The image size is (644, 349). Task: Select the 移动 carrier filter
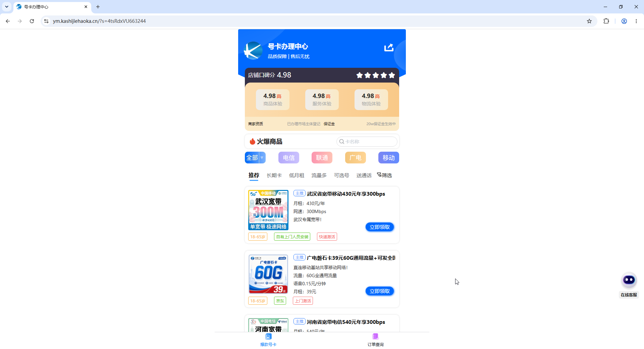389,158
